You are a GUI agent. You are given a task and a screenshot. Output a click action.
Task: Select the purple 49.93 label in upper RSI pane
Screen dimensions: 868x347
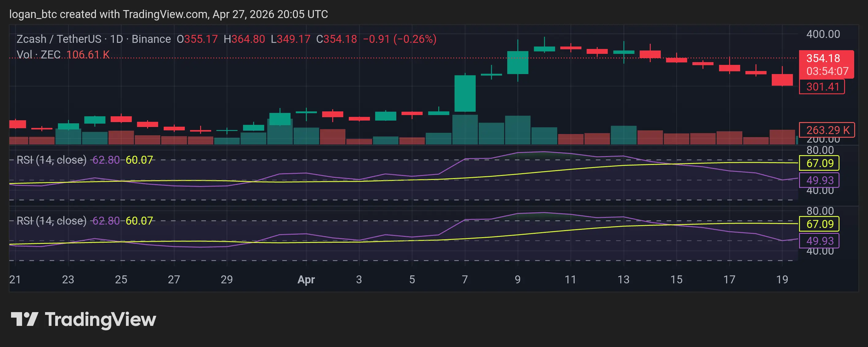[819, 180]
